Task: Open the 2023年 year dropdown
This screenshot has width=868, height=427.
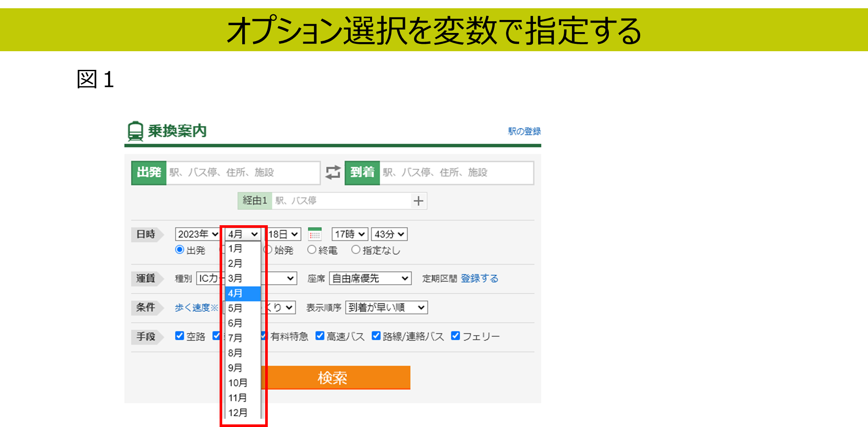Action: [x=197, y=234]
